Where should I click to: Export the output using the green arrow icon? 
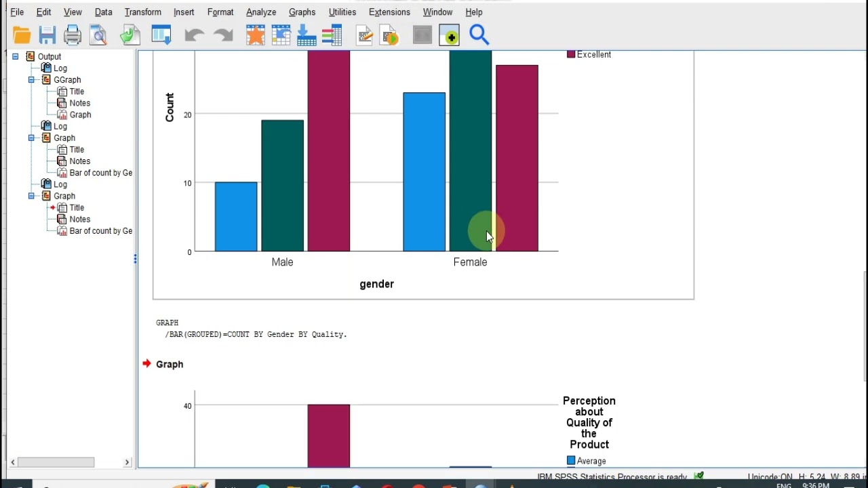130,35
